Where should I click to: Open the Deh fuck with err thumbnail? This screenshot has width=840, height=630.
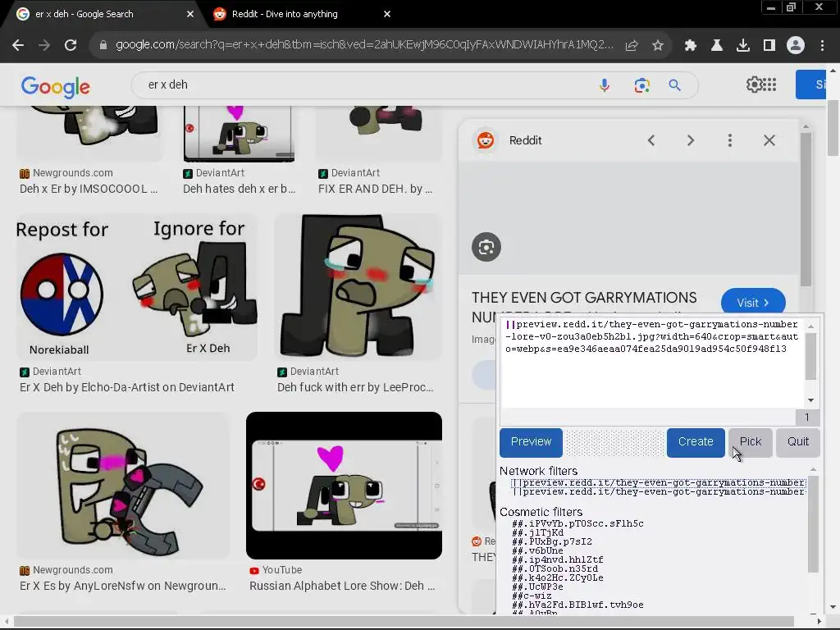tap(358, 287)
